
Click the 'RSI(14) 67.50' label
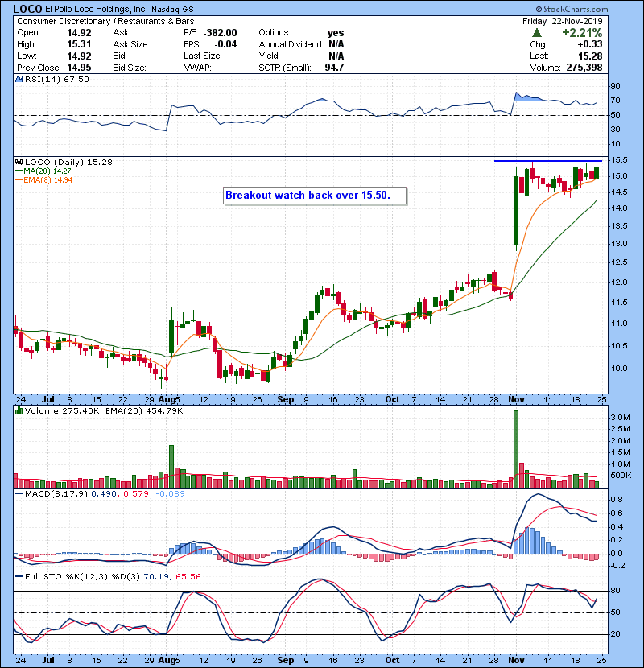pyautogui.click(x=57, y=79)
